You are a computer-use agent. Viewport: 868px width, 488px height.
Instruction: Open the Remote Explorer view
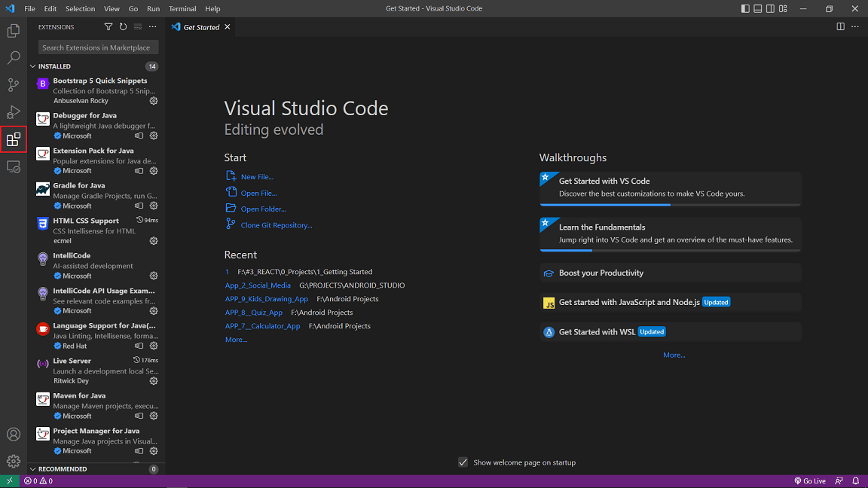point(14,166)
